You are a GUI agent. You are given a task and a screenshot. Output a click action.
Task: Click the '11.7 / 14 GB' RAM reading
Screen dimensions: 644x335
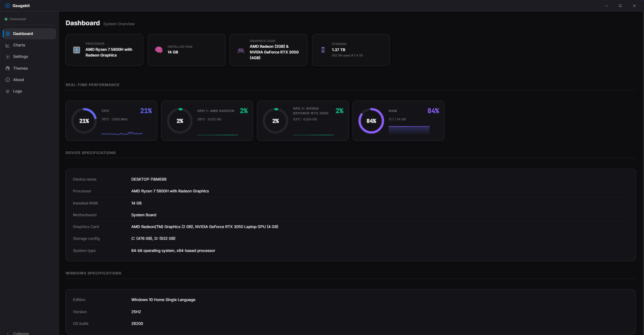[x=397, y=119]
